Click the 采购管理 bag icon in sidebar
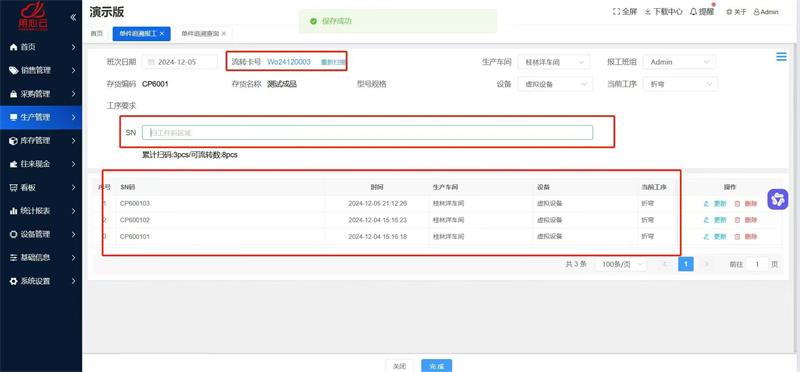Viewport: 800px width, 372px height. click(x=14, y=94)
